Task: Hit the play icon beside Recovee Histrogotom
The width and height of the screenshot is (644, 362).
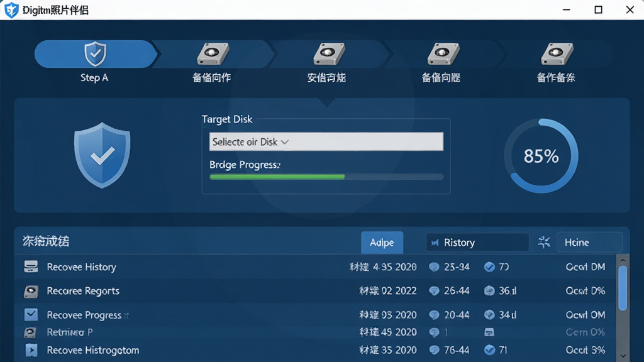Action: [x=31, y=350]
